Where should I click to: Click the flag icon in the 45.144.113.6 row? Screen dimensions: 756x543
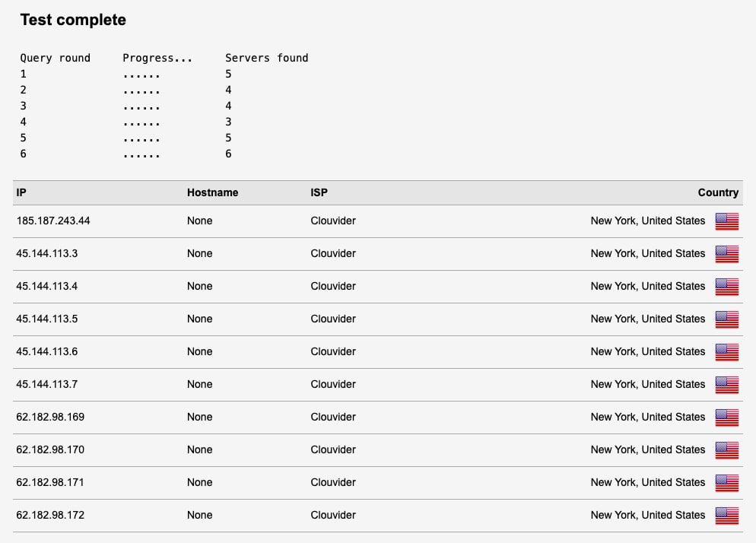726,352
